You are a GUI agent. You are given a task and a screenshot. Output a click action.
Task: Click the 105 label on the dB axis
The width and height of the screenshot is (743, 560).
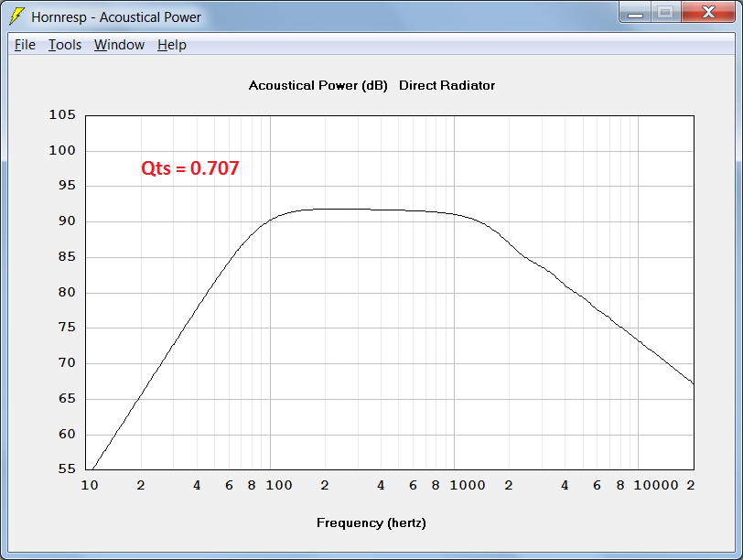[62, 115]
